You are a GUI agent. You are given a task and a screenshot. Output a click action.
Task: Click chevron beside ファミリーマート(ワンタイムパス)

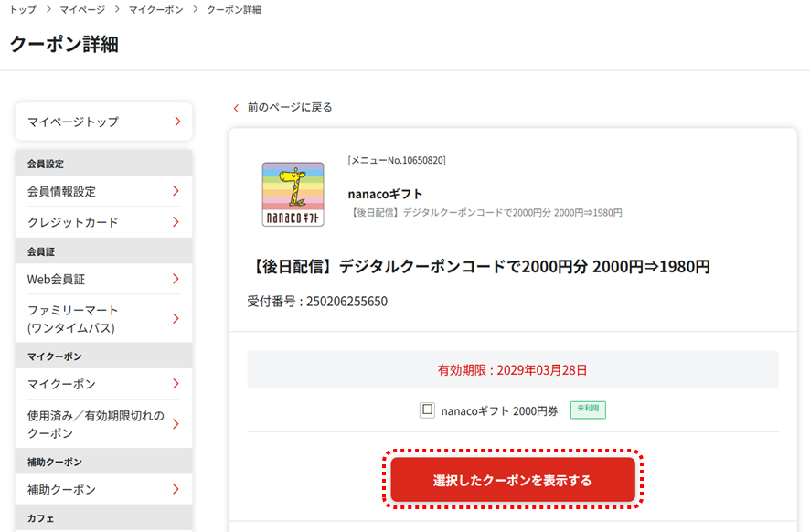(176, 319)
